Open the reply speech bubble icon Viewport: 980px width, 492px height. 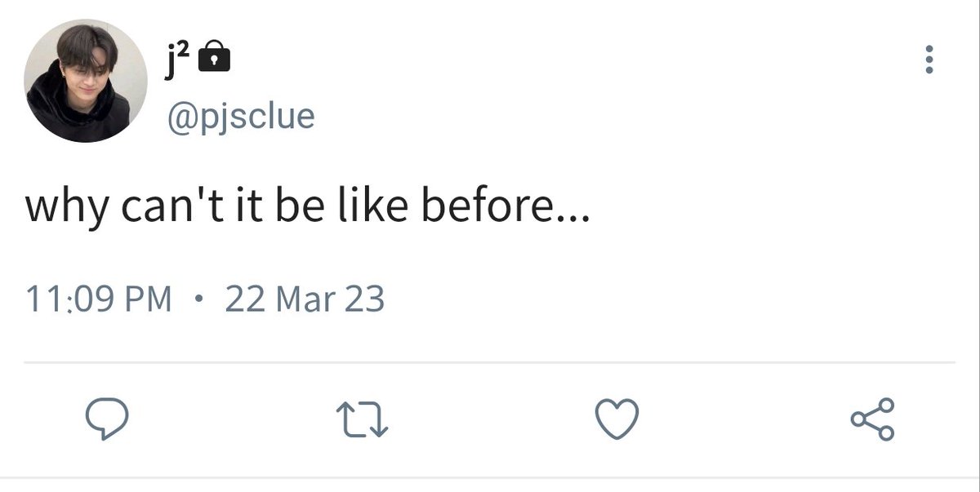click(x=107, y=421)
